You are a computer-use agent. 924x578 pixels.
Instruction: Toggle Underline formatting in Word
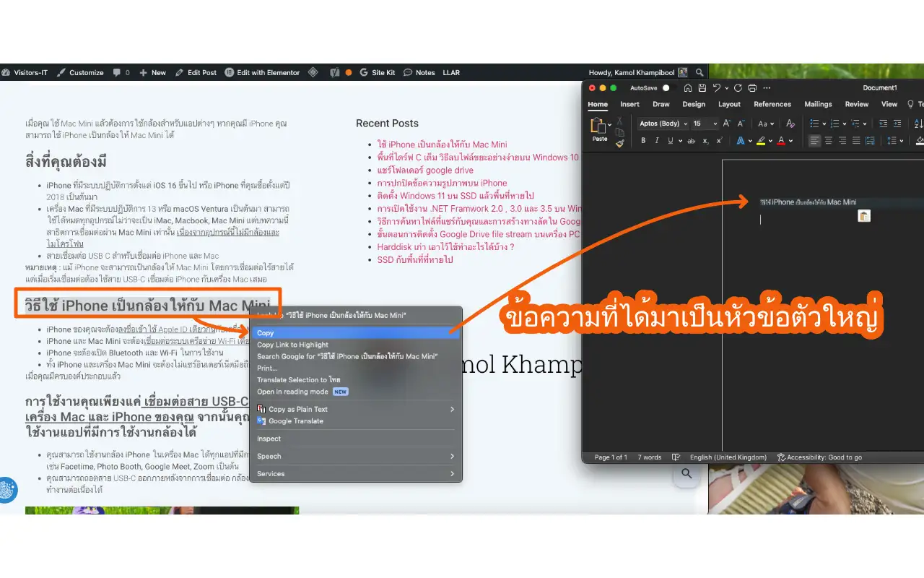pos(671,141)
